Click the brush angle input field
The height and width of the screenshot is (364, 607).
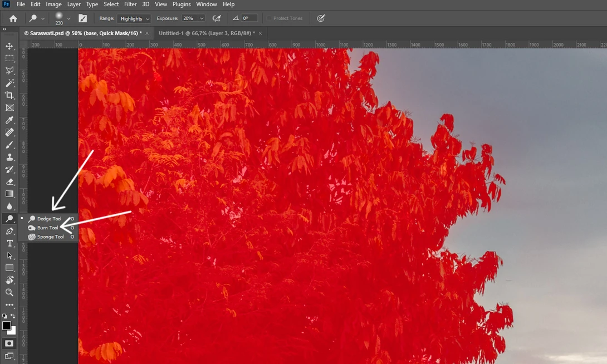coord(248,18)
